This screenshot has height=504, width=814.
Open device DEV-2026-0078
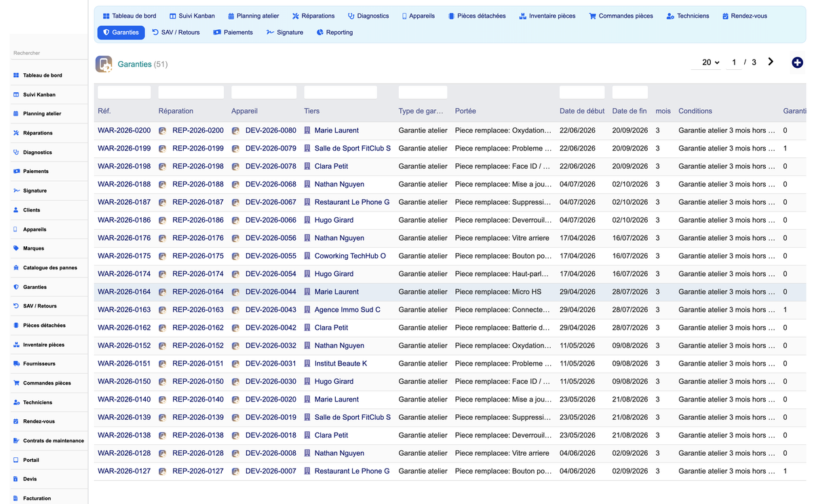(271, 166)
